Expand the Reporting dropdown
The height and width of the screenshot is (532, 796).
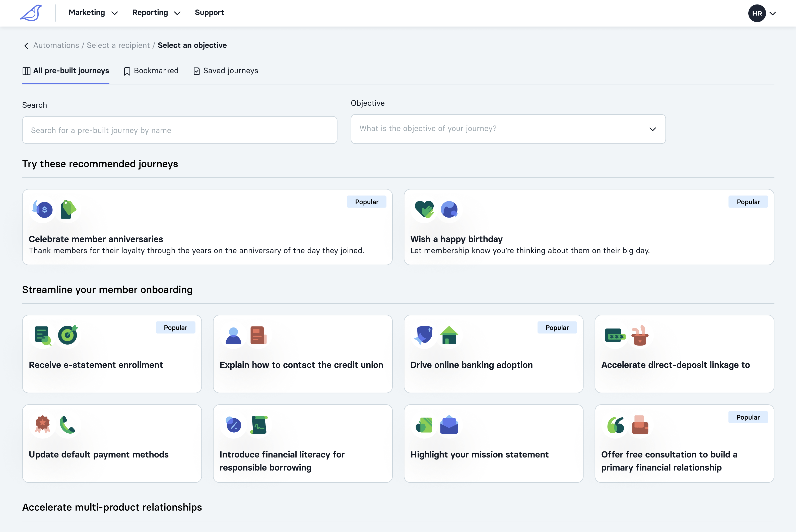point(156,13)
